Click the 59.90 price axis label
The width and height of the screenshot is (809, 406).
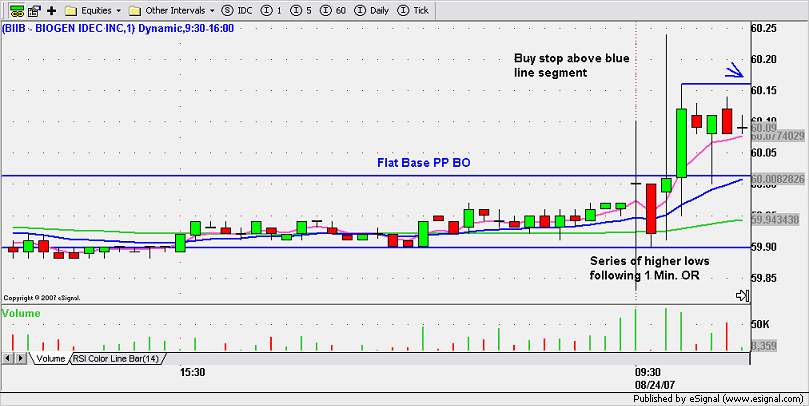(764, 247)
